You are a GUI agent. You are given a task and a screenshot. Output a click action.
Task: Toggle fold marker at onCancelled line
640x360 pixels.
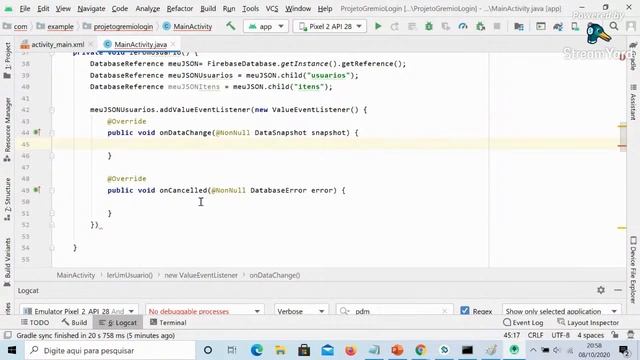tap(52, 190)
